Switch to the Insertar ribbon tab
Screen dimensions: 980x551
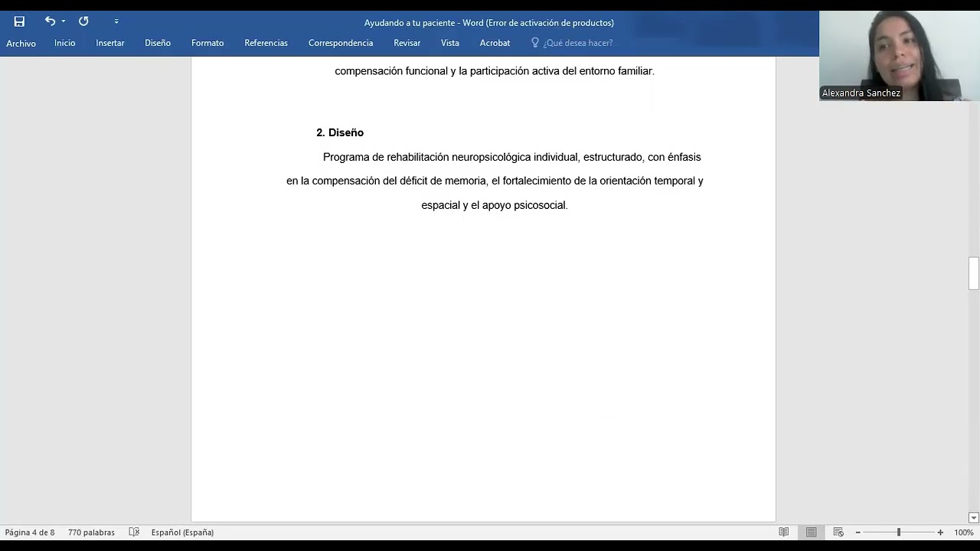pyautogui.click(x=110, y=43)
